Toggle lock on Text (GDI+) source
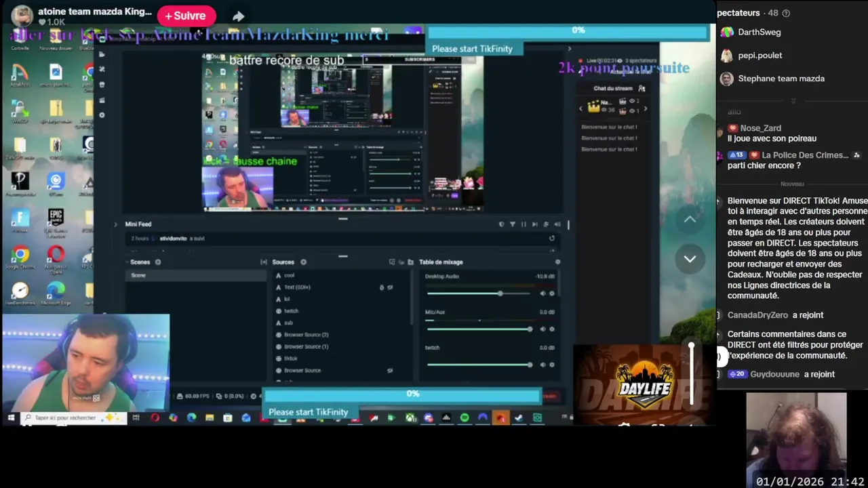The image size is (868, 488). click(x=381, y=287)
